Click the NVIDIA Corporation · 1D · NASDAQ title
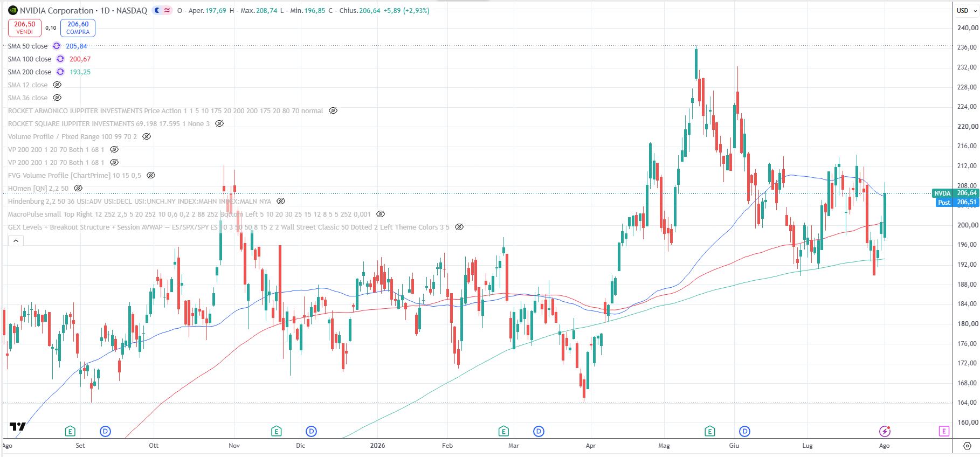 pyautogui.click(x=84, y=10)
